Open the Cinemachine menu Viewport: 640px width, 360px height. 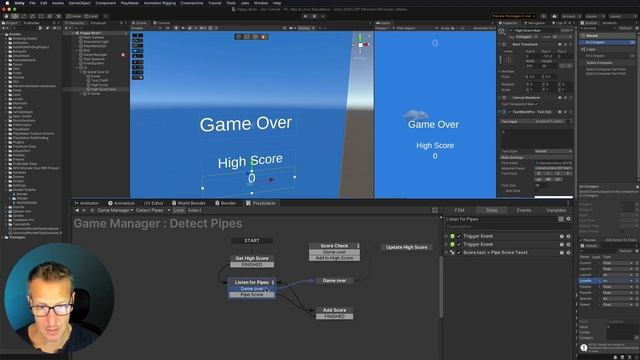[192, 3]
